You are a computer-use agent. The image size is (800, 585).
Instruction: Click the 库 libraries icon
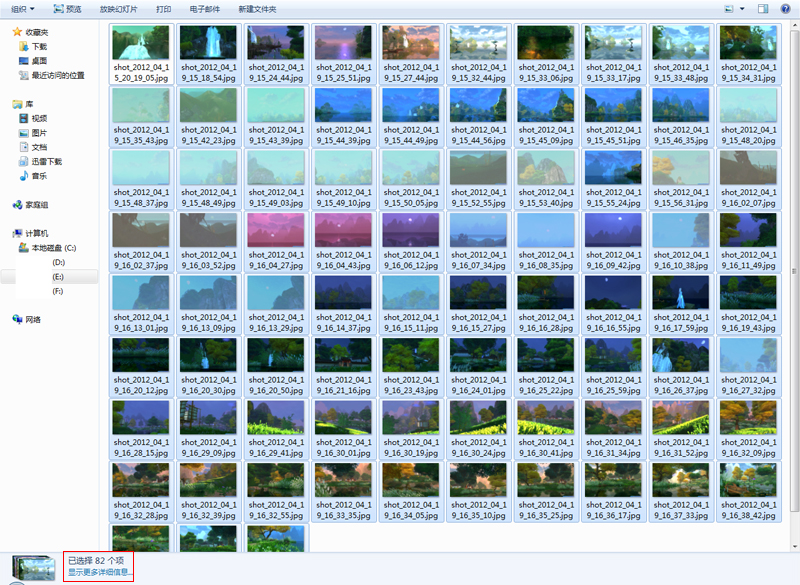point(17,104)
